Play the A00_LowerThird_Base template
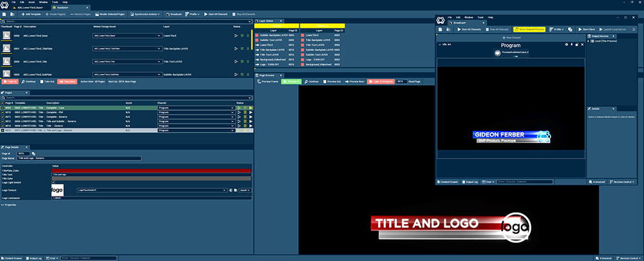Image resolution: width=644 pixels, height=261 pixels. click(236, 35)
